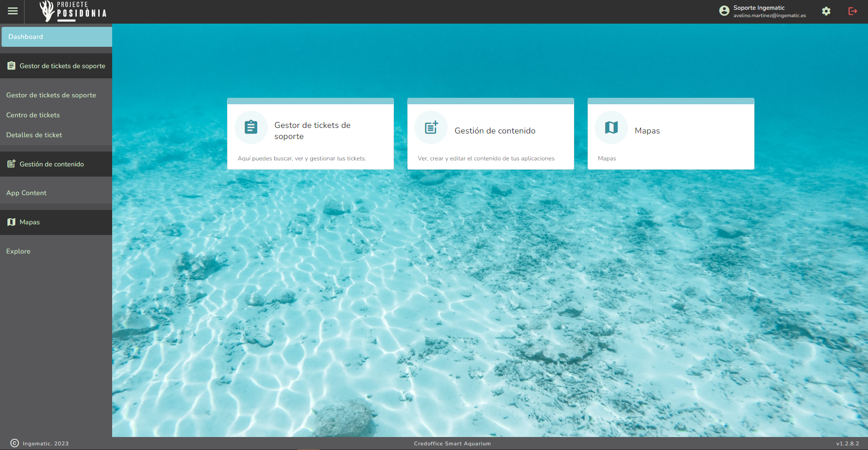Collapse the Mapas sidebar section
The image size is (868, 450).
[56, 222]
